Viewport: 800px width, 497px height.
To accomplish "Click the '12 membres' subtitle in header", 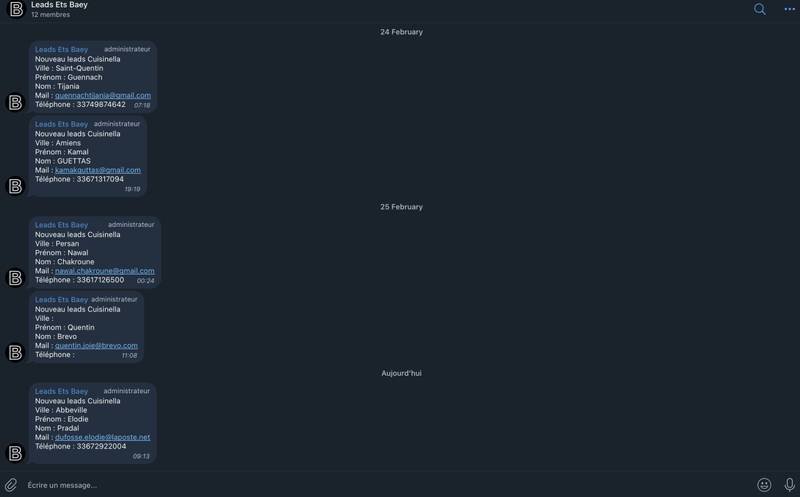I will (51, 15).
